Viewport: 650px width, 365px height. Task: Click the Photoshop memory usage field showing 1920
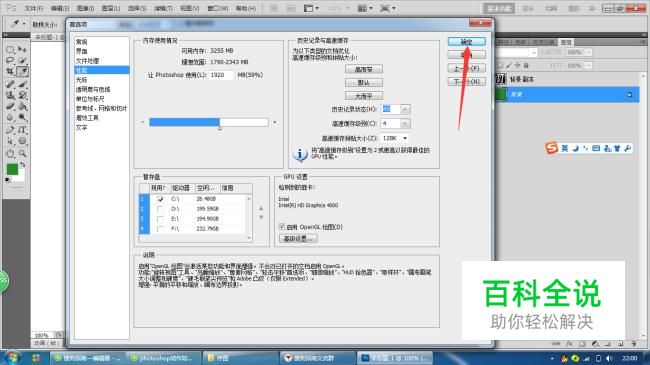(x=221, y=75)
